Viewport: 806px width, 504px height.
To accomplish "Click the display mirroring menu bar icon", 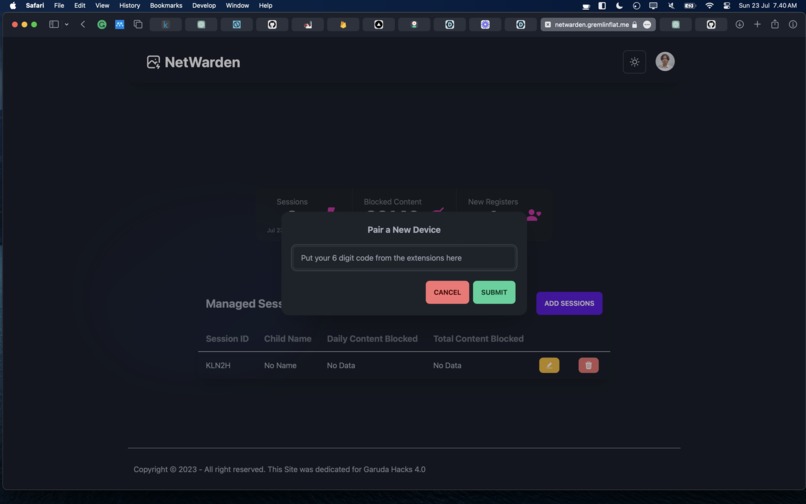I will tap(653, 6).
